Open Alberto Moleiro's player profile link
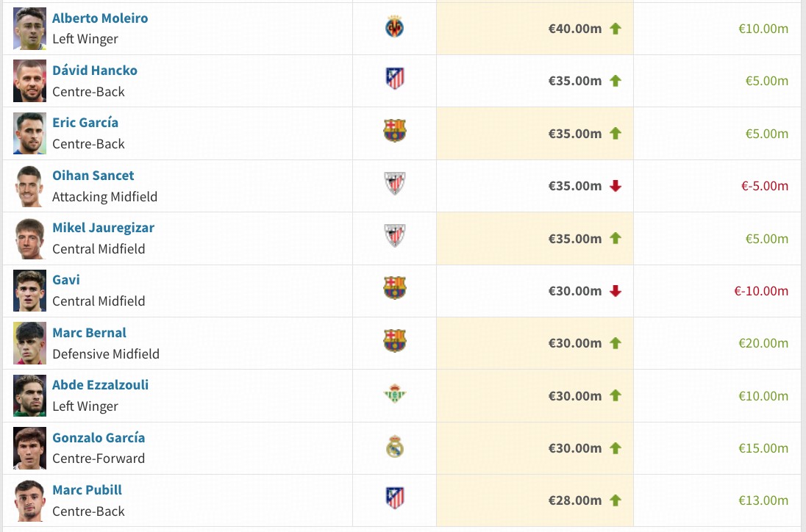Viewport: 806px width, 532px height. click(x=100, y=18)
